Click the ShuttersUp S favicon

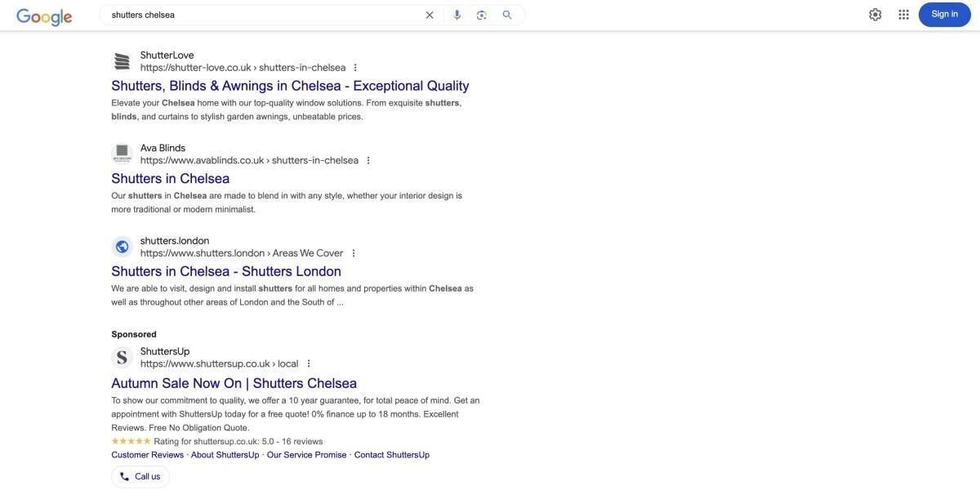(x=122, y=357)
